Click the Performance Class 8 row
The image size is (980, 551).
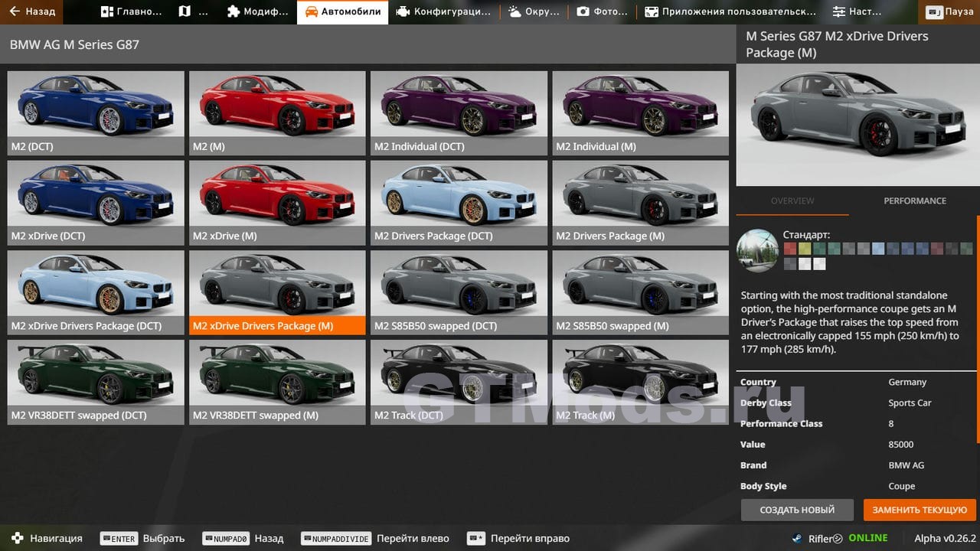point(857,423)
